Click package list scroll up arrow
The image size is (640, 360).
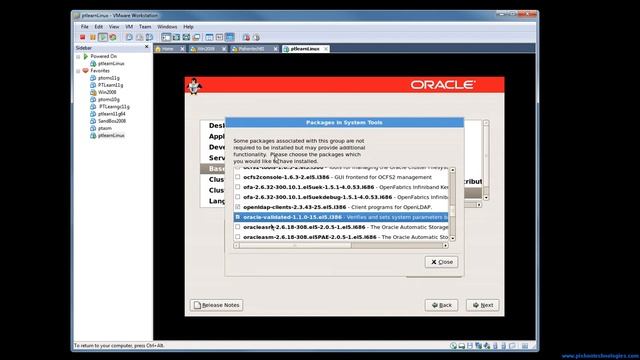click(452, 170)
